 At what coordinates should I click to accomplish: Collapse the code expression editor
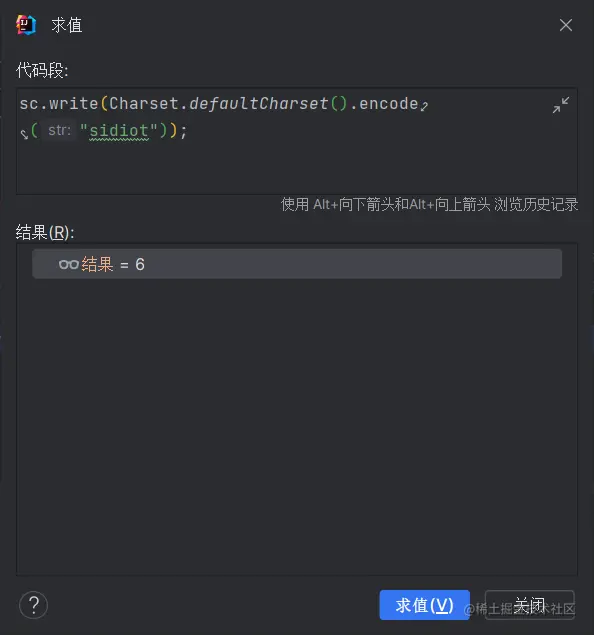[561, 105]
